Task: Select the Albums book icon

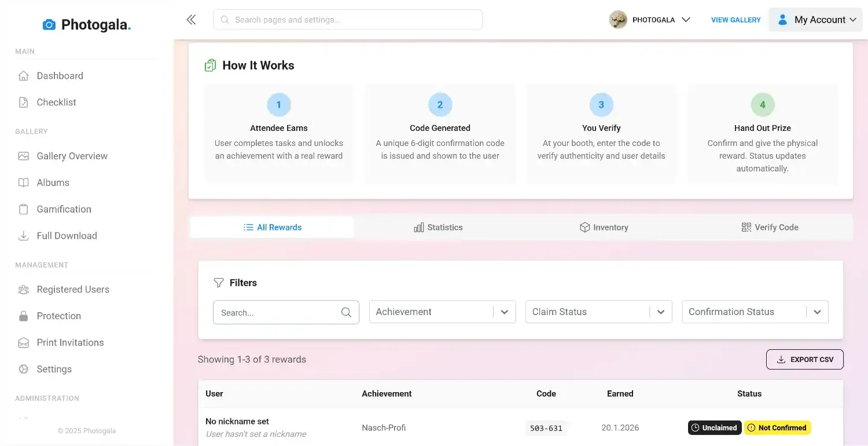Action: [x=23, y=182]
